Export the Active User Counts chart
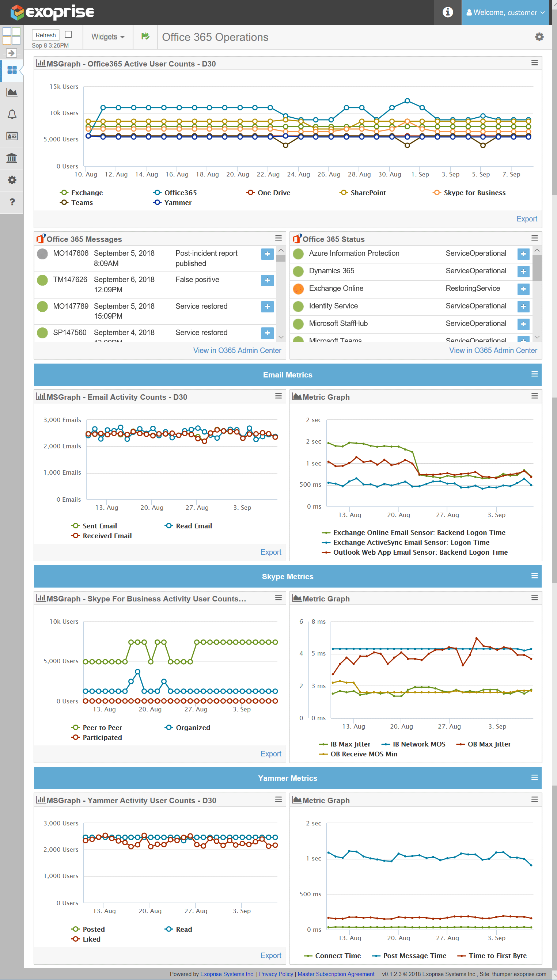 [526, 219]
